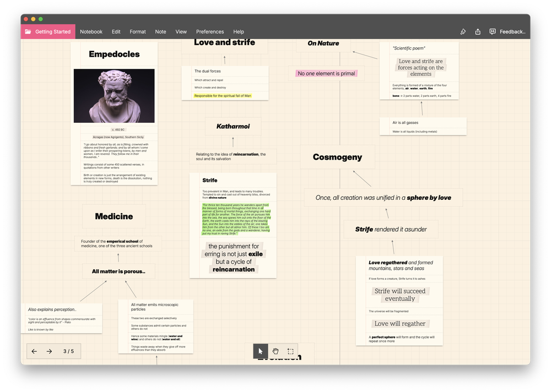Click Love and strife are forces acting text

point(420,67)
